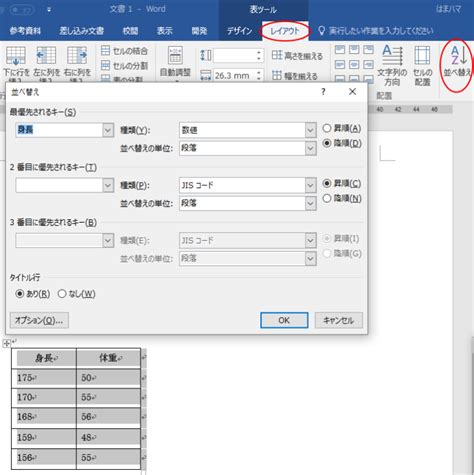The image size is (474, 475).
Task: Click table move handle icon
Action: 6,343
